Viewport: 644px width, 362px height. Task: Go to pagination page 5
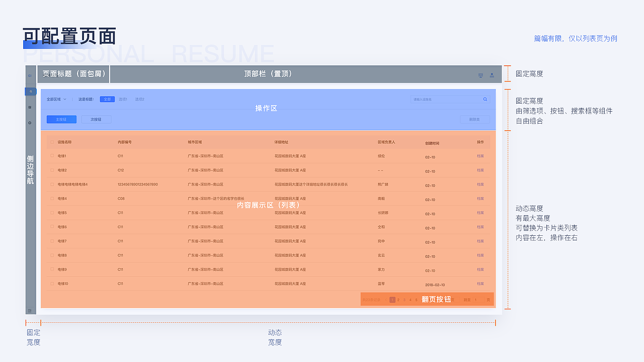tap(416, 300)
